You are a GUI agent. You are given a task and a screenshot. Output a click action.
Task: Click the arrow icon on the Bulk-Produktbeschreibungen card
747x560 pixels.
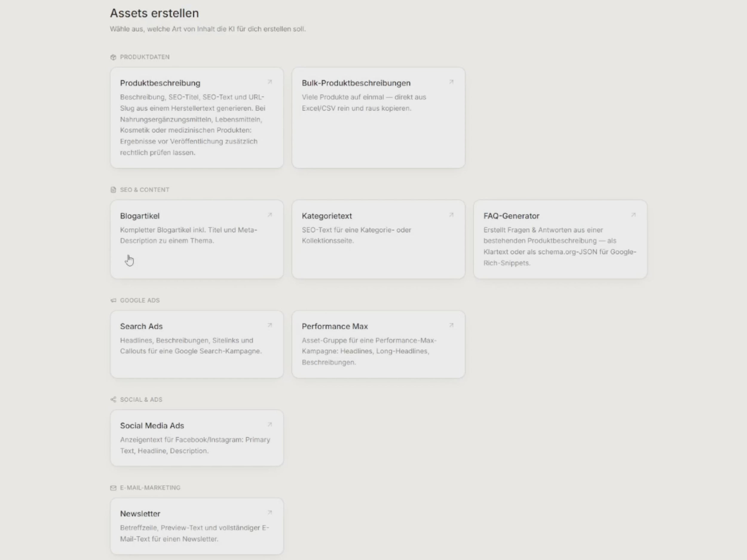pyautogui.click(x=451, y=82)
